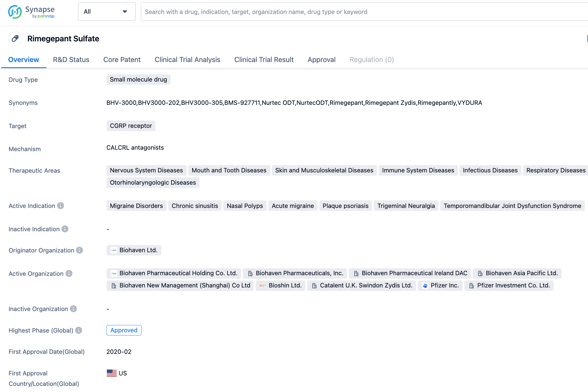Viewport: 588px width, 392px height.
Task: Select the R&D Status tab
Action: pyautogui.click(x=71, y=59)
